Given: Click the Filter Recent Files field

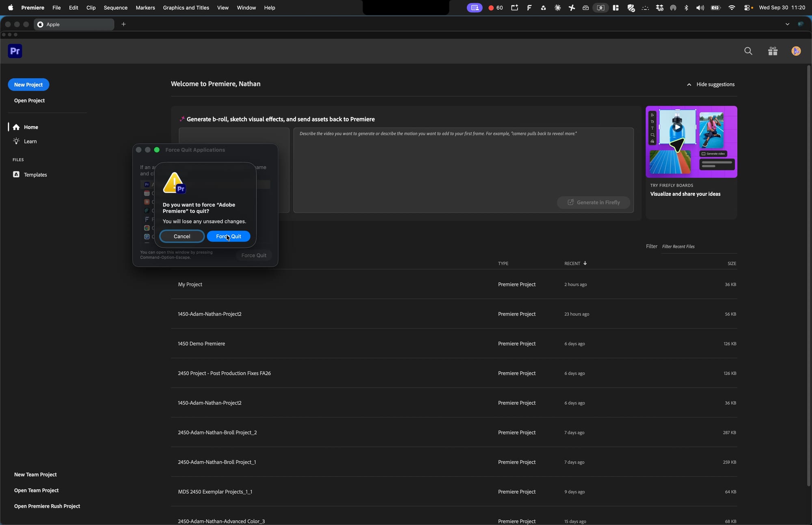Looking at the screenshot, I should 699,246.
